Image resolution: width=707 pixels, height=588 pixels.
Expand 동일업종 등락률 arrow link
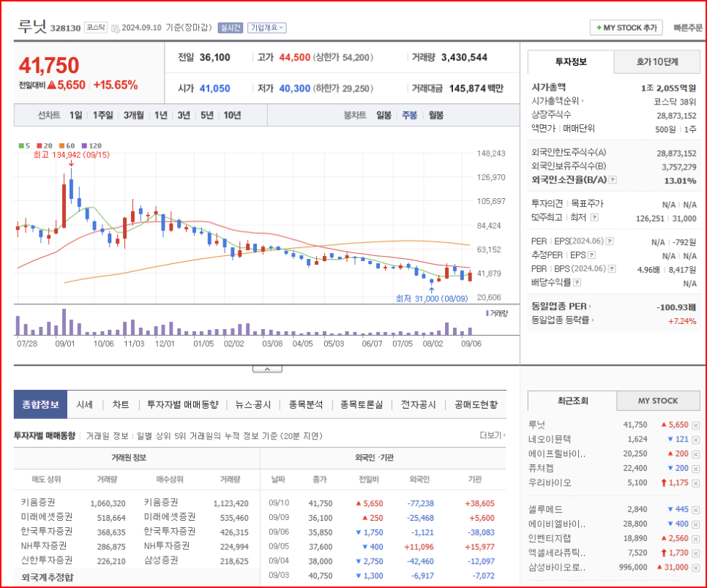563,320
